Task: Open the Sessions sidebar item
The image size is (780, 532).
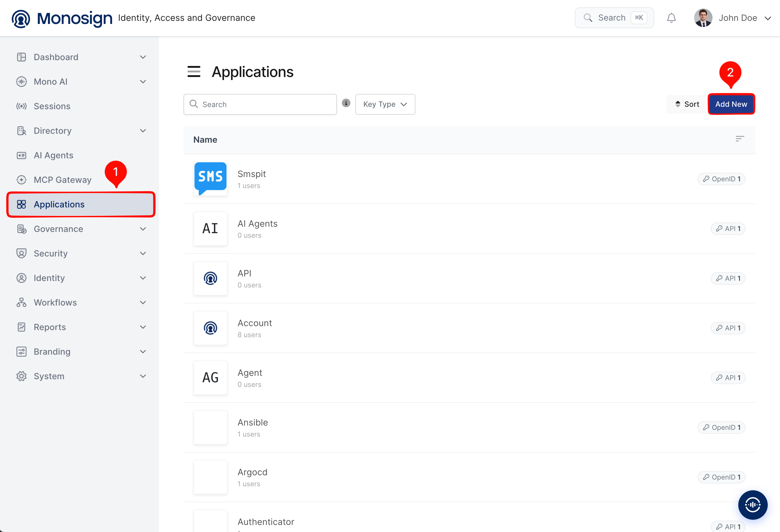Action: click(81, 106)
